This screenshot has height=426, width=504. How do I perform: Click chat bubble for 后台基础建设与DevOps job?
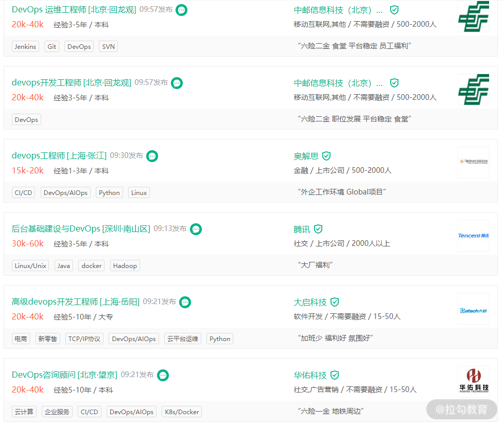pos(196,229)
